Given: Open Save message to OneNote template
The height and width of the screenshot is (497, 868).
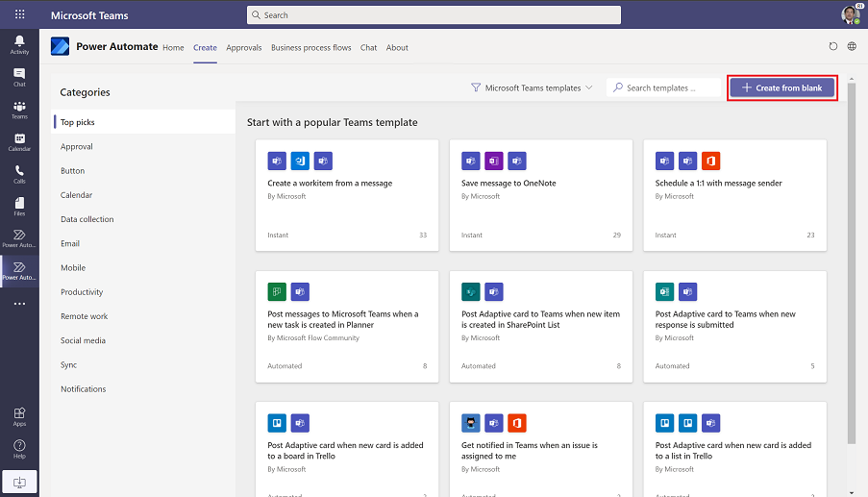Looking at the screenshot, I should coord(541,195).
